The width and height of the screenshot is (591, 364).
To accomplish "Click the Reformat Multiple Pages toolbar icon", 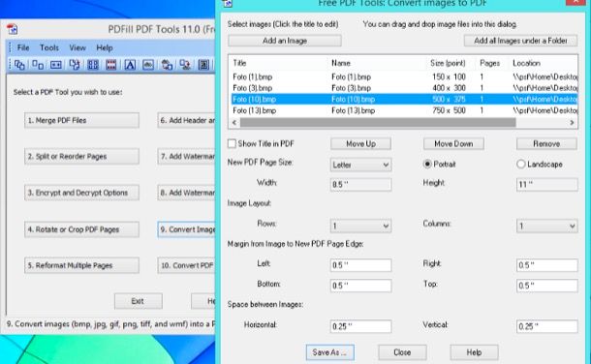I will coord(93,65).
